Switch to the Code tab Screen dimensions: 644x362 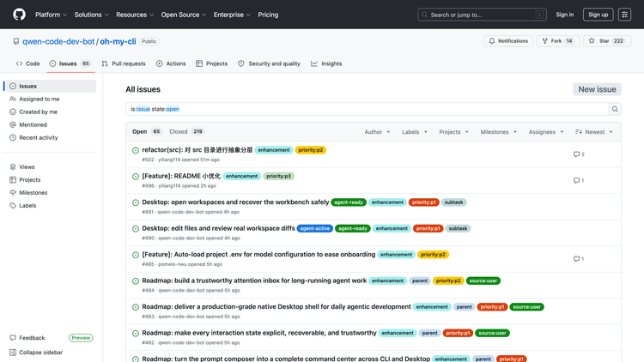pyautogui.click(x=28, y=63)
